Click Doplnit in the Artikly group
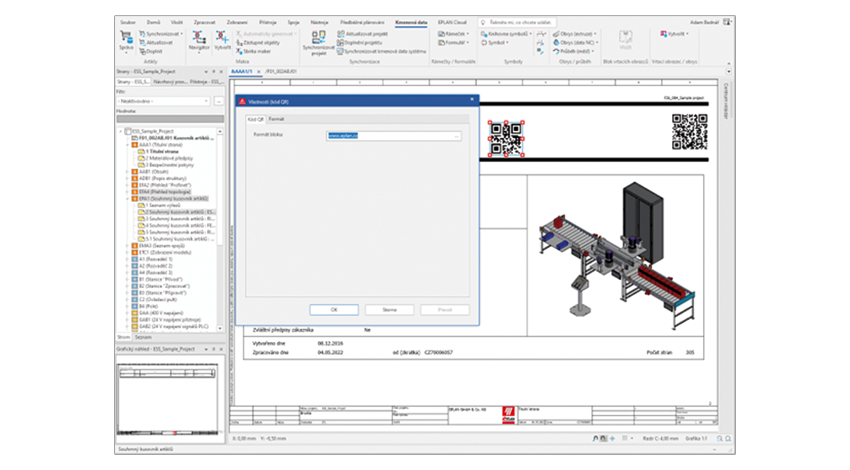 coord(151,51)
